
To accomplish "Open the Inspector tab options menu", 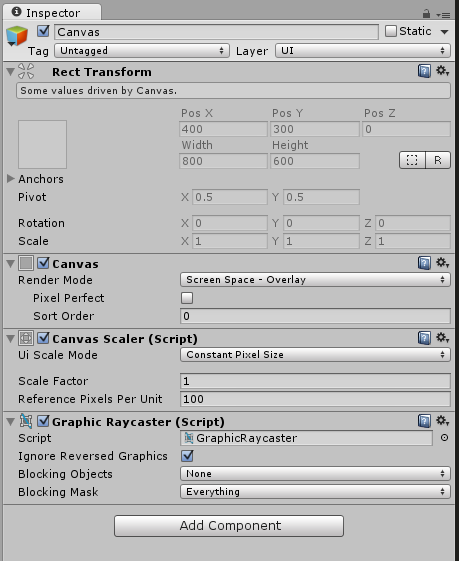I will (443, 15).
